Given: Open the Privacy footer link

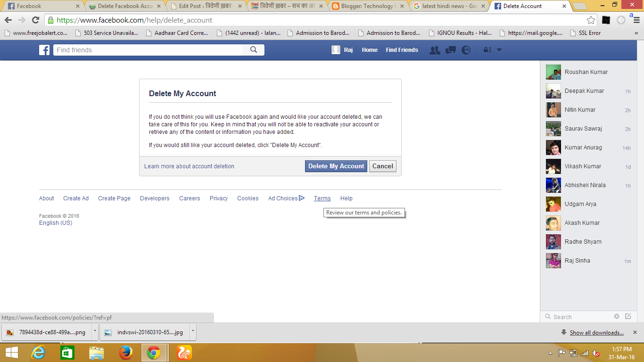Looking at the screenshot, I should click(x=219, y=198).
